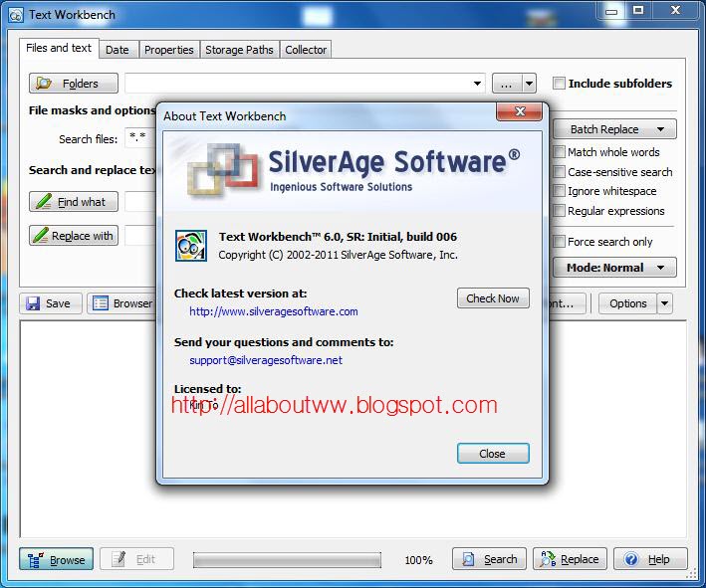Select the Properties tab

169,50
